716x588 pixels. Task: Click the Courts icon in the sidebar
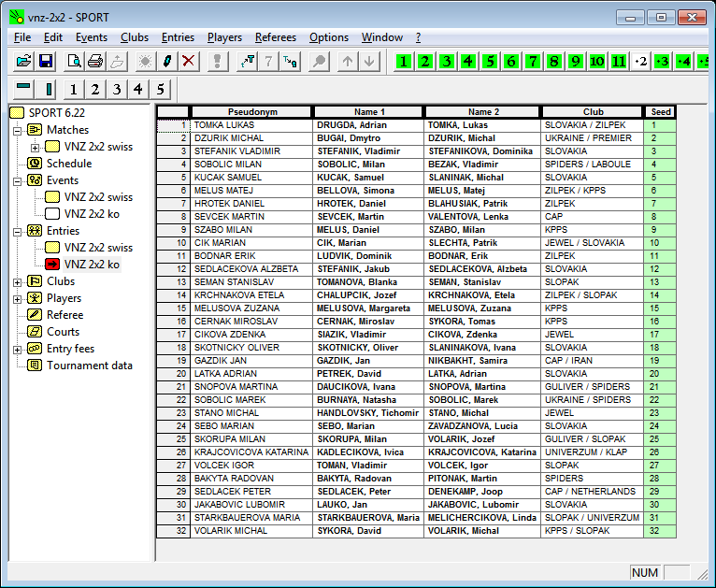36,332
